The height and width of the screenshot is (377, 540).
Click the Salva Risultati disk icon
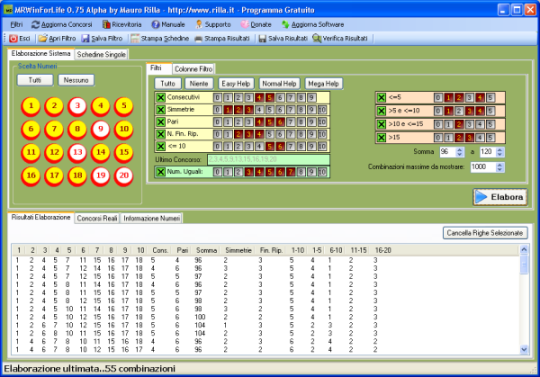pyautogui.click(x=262, y=38)
